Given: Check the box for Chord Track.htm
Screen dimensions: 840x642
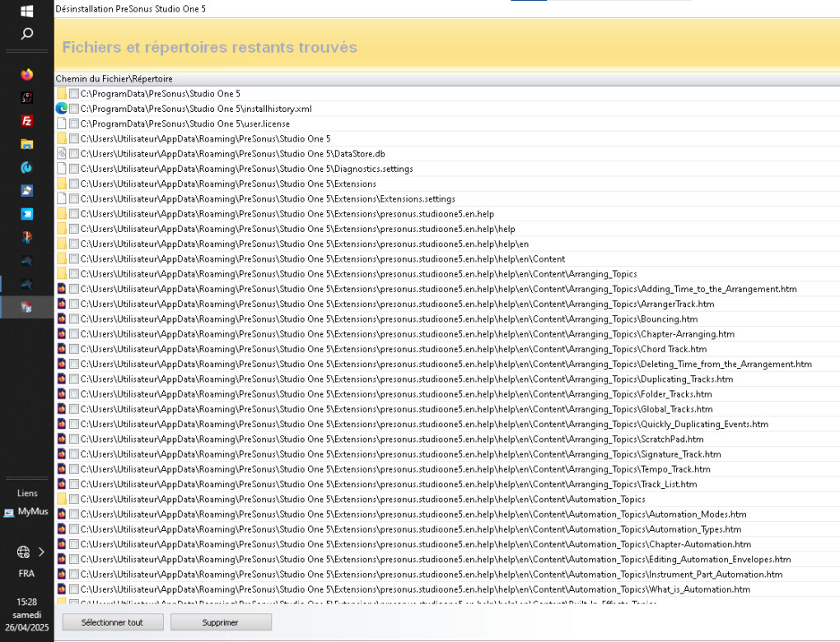Looking at the screenshot, I should click(x=74, y=349).
